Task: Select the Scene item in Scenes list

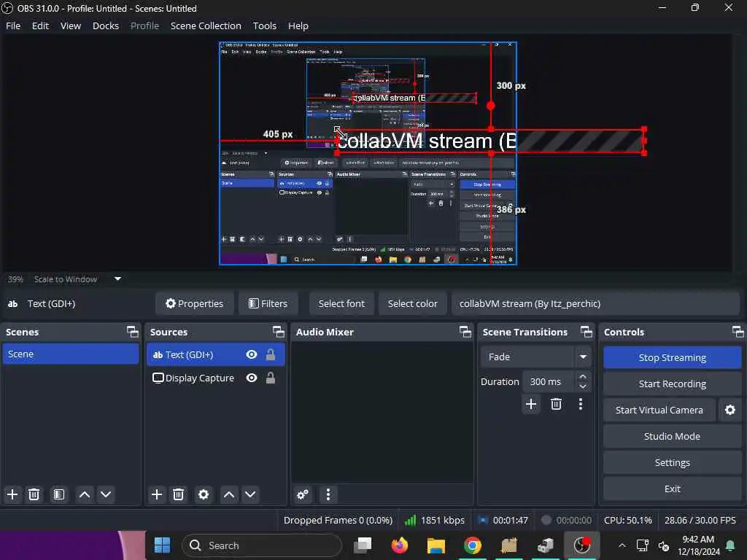Action: (x=71, y=354)
